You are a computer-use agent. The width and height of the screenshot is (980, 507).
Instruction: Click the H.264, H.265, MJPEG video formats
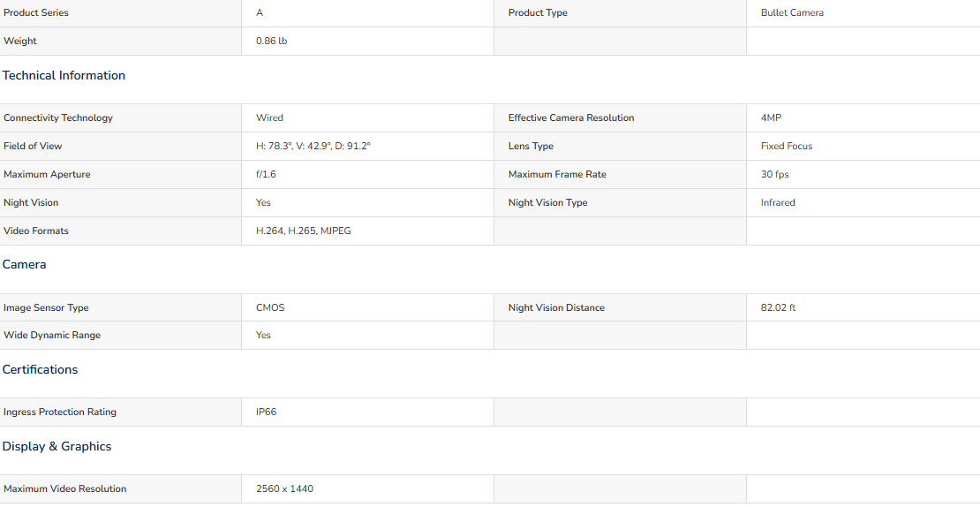pyautogui.click(x=303, y=231)
